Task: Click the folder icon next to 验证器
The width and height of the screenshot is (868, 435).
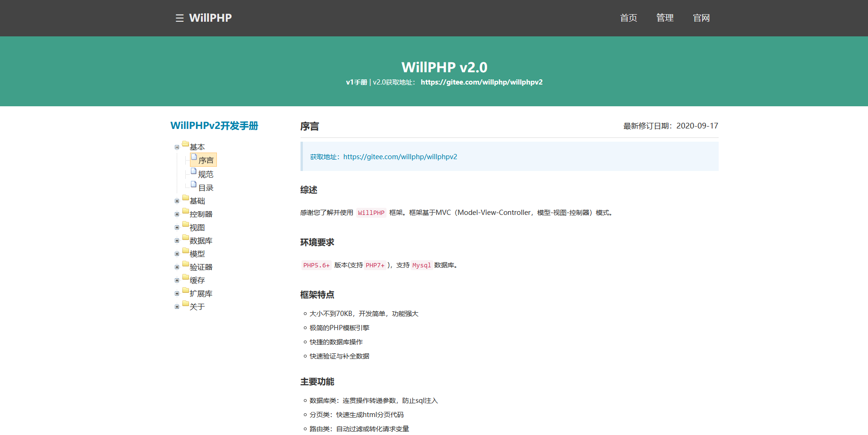Action: [x=186, y=264]
